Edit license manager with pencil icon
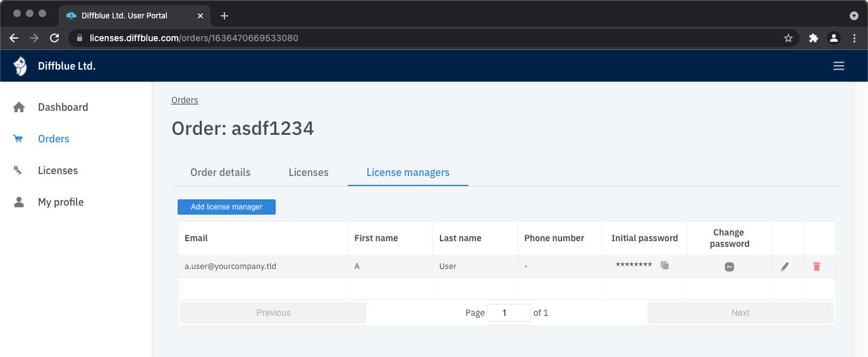This screenshot has width=868, height=357. pos(785,267)
